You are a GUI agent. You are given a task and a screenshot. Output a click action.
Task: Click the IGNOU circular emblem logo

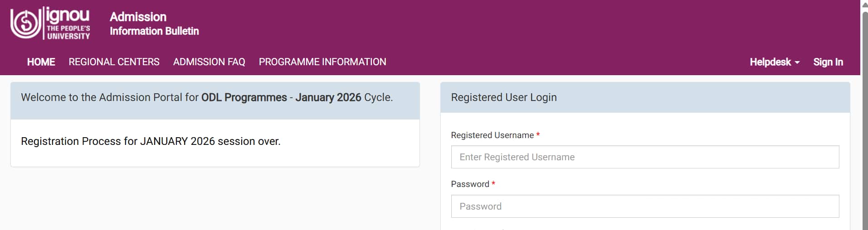pyautogui.click(x=25, y=24)
